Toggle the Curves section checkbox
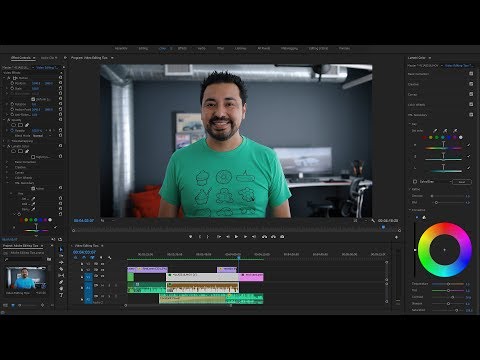480x360 pixels. point(471,94)
